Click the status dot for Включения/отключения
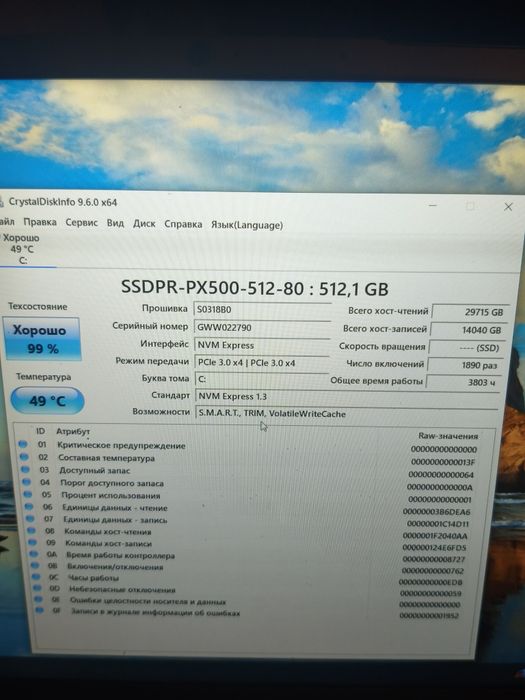 tap(36, 566)
